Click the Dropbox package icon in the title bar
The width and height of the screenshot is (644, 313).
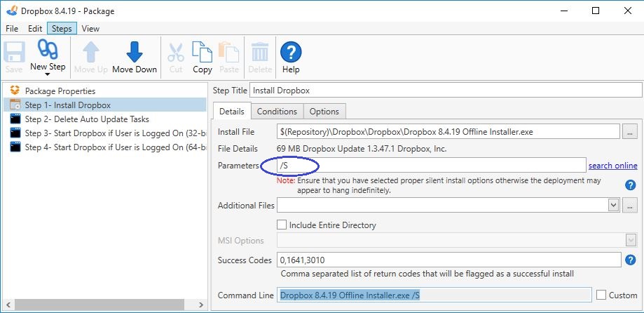pos(12,11)
